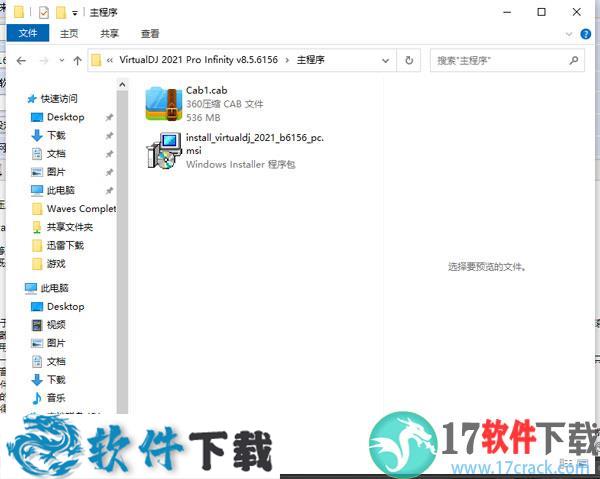Viewport: 600px width, 479px height.
Task: Click the new folder icon in title bar
Action: point(61,13)
